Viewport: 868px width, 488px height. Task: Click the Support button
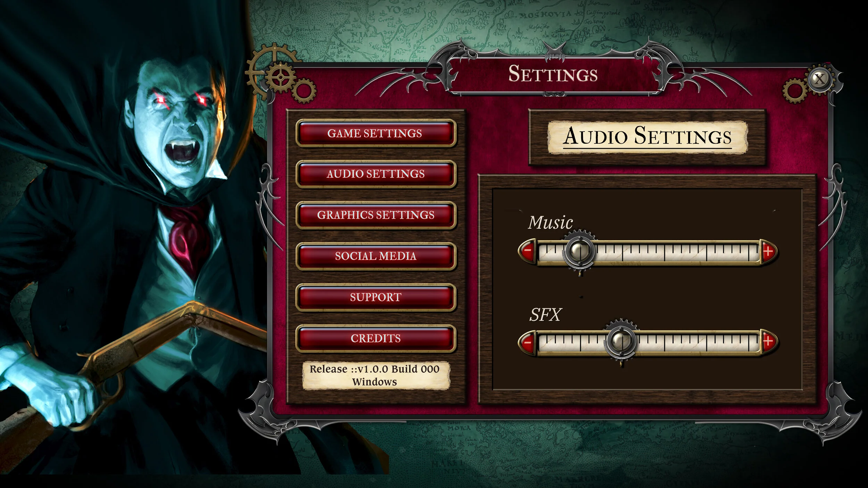pos(375,297)
